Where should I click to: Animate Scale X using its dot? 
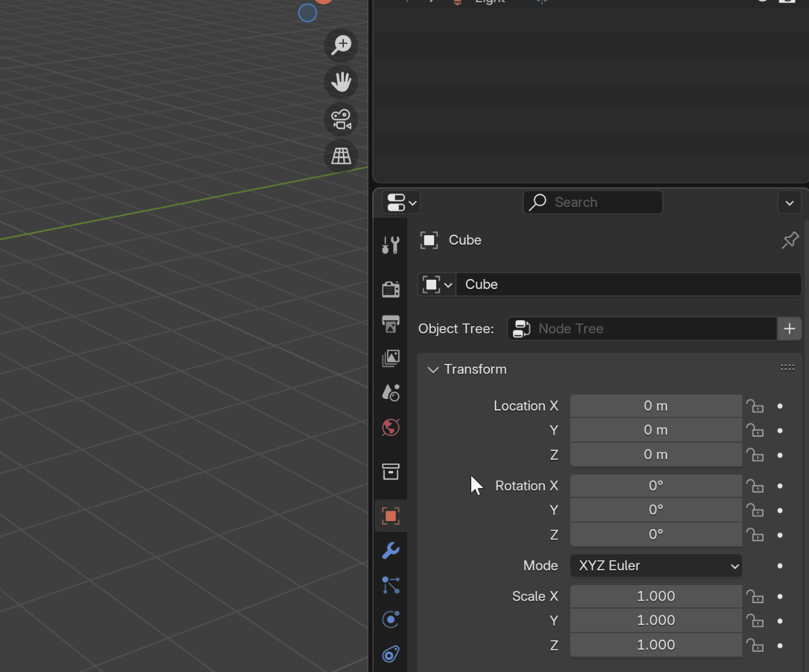pyautogui.click(x=780, y=597)
